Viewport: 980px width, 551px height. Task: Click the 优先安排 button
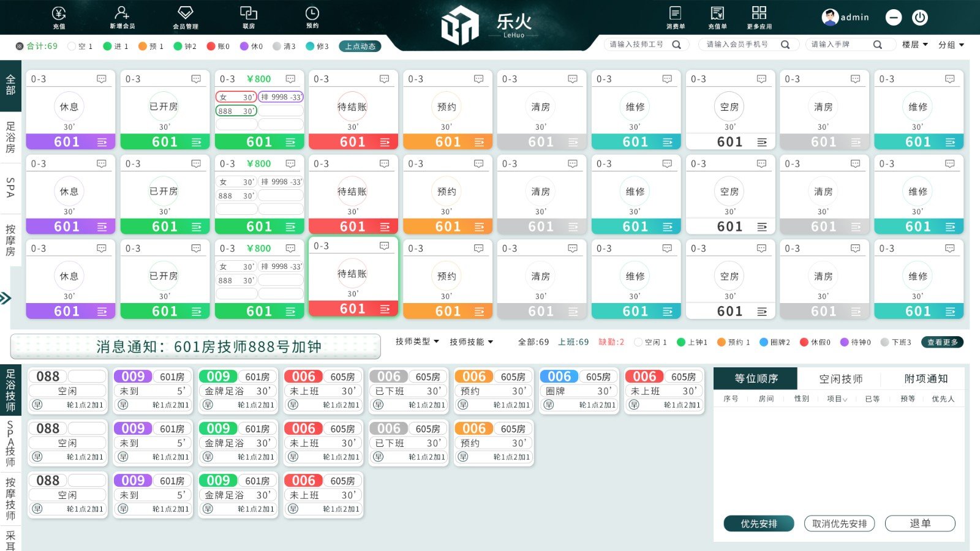(758, 523)
